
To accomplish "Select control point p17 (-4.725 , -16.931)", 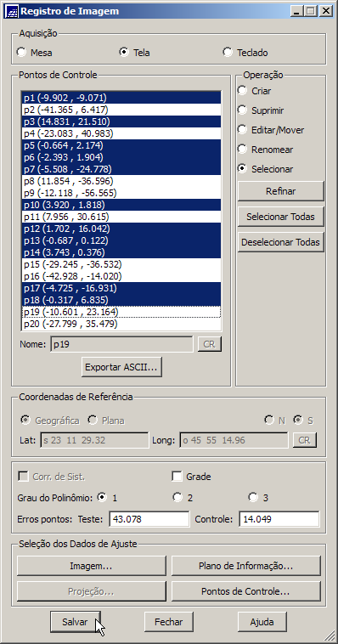I will pos(121,288).
